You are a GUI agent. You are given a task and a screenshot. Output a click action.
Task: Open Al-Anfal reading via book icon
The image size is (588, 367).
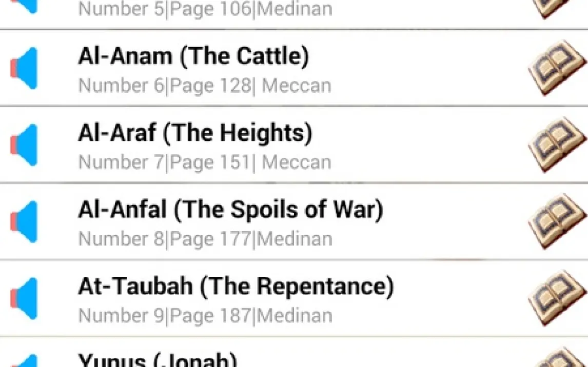point(557,221)
